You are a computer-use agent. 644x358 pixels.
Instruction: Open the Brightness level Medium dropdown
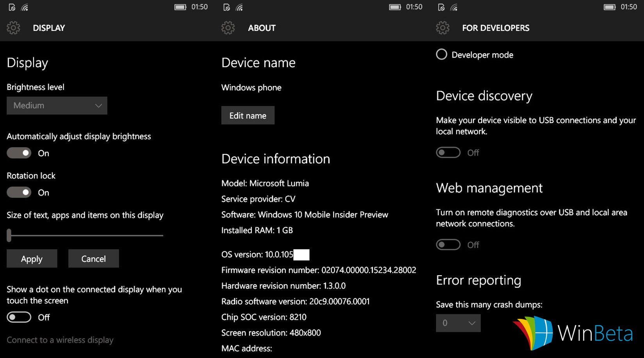pos(57,106)
